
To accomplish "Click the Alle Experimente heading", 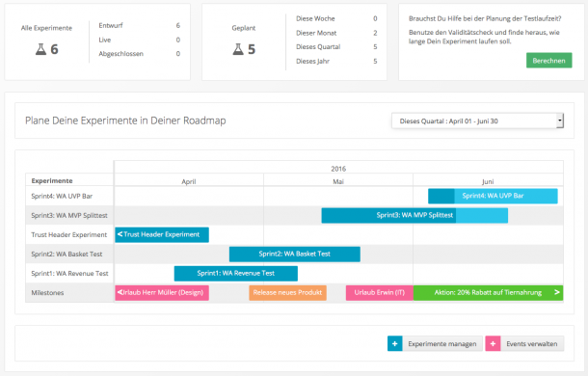I will click(46, 28).
